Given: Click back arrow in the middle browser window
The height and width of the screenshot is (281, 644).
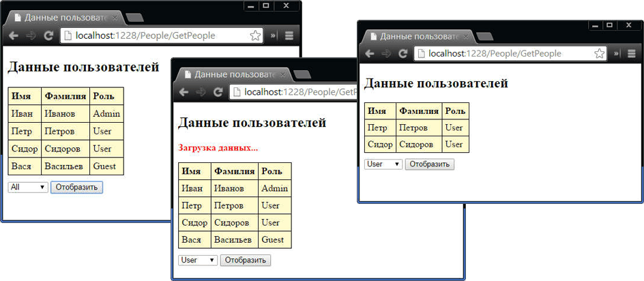Looking at the screenshot, I should pos(184,92).
